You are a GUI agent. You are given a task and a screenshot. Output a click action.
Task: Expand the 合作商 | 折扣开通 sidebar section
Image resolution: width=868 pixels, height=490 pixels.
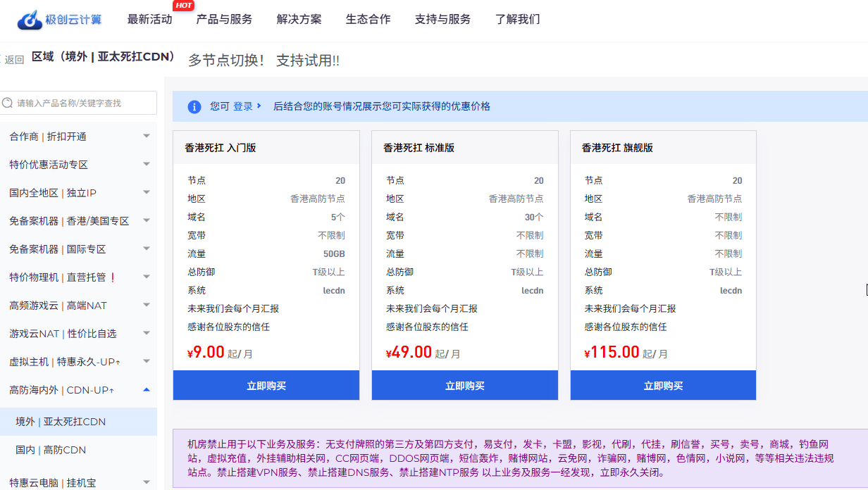[147, 137]
